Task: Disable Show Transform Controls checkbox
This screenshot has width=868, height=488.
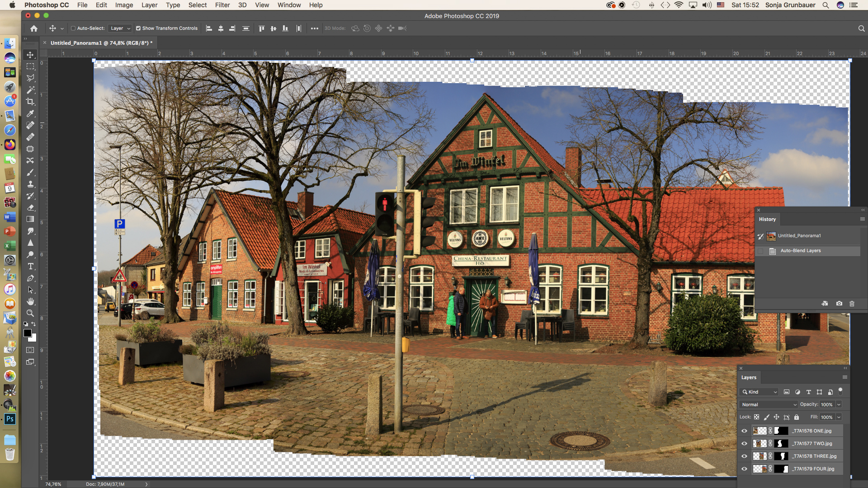Action: pos(138,28)
